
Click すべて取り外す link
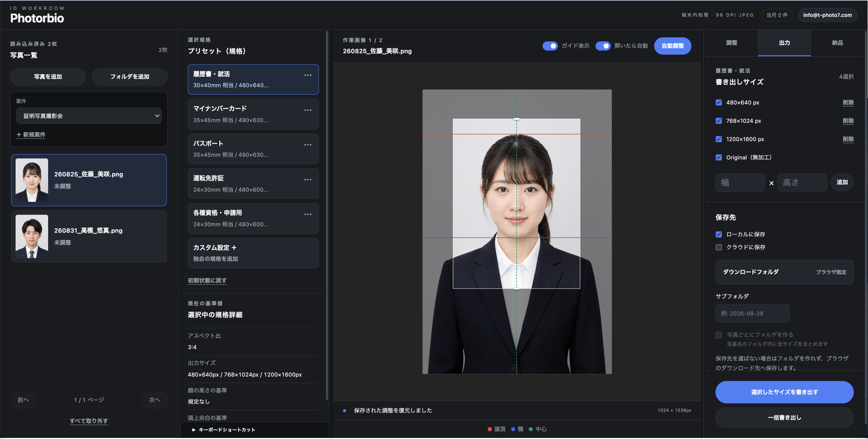click(x=89, y=421)
